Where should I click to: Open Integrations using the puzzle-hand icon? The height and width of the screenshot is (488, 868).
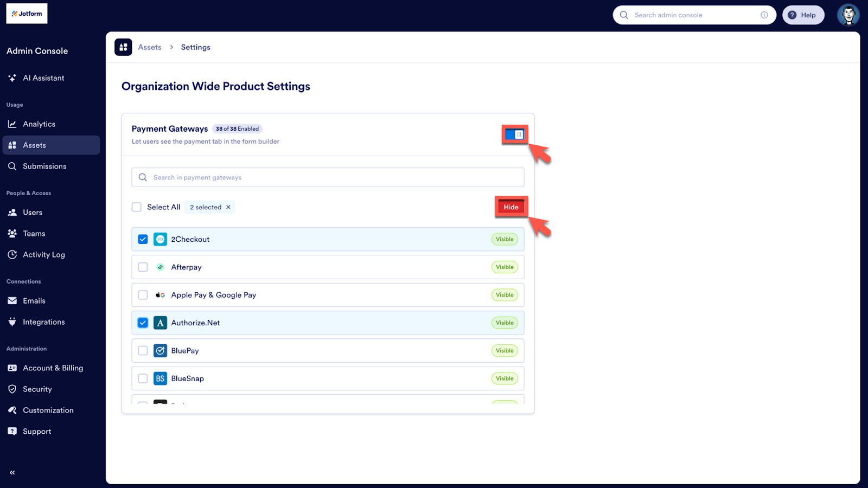point(12,322)
